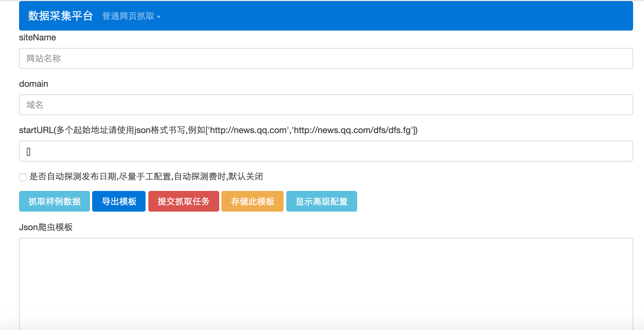Image resolution: width=644 pixels, height=330 pixels.
Task: Save using the 存储此模板 button
Action: (x=252, y=201)
